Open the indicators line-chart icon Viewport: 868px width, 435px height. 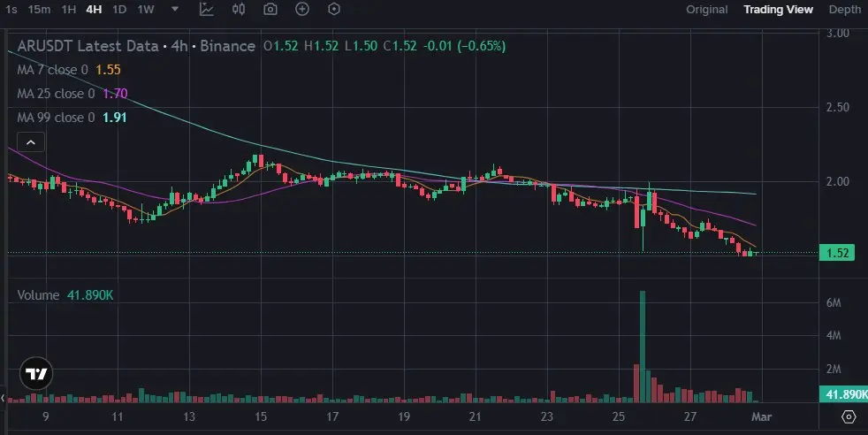point(207,10)
